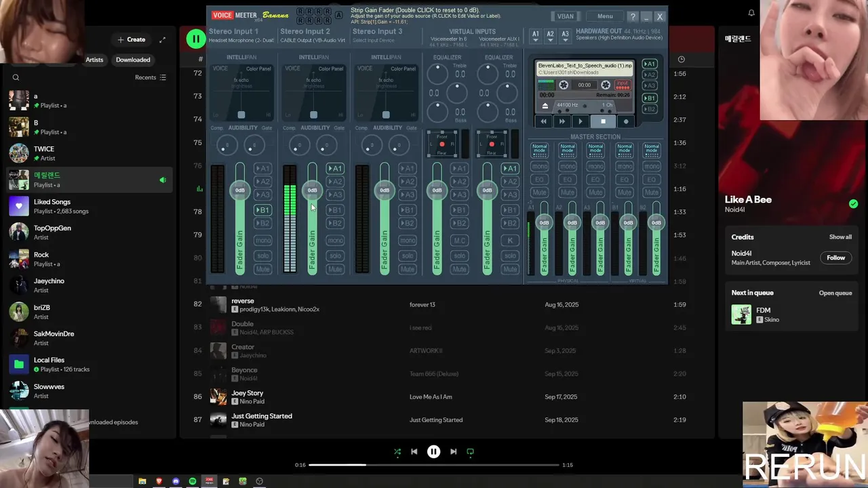Viewport: 868px width, 488px height.
Task: Click Create button in Spotify library
Action: (x=132, y=39)
